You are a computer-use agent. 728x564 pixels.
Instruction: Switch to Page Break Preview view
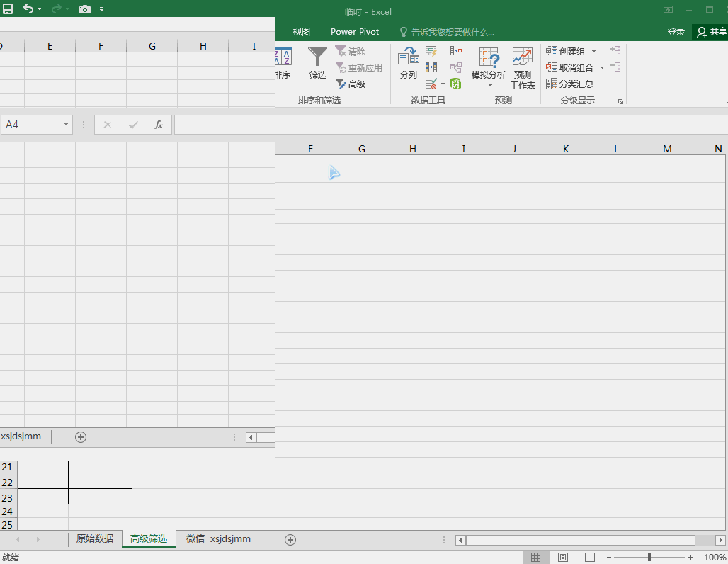click(590, 557)
